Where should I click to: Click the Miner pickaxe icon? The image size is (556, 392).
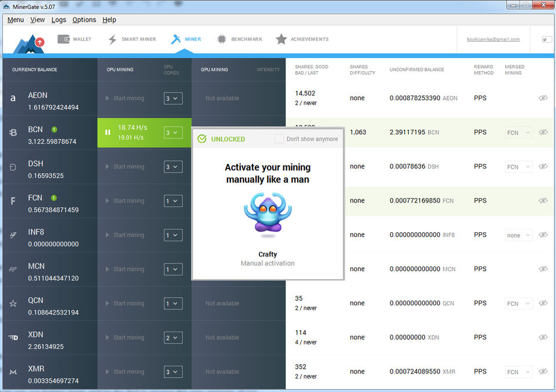pyautogui.click(x=175, y=39)
